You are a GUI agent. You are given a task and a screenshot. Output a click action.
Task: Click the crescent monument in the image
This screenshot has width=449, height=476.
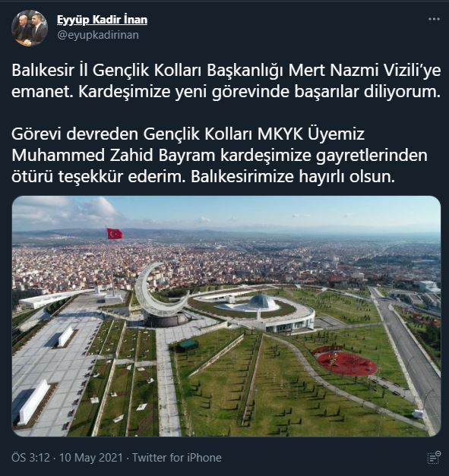pos(160,293)
